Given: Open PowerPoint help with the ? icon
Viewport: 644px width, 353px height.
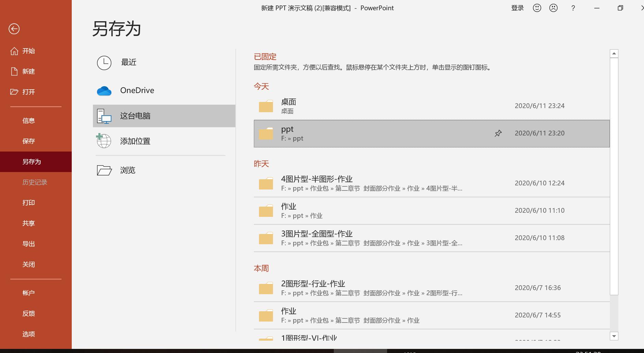Looking at the screenshot, I should click(573, 8).
